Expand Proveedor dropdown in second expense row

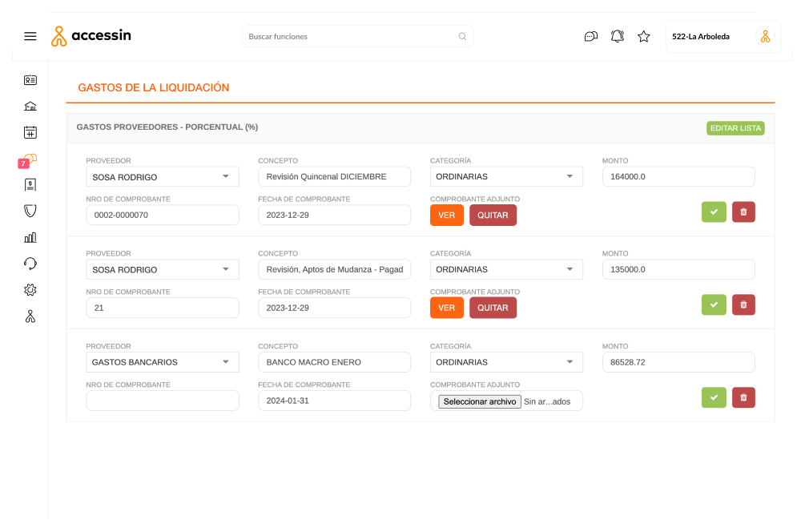(162, 269)
